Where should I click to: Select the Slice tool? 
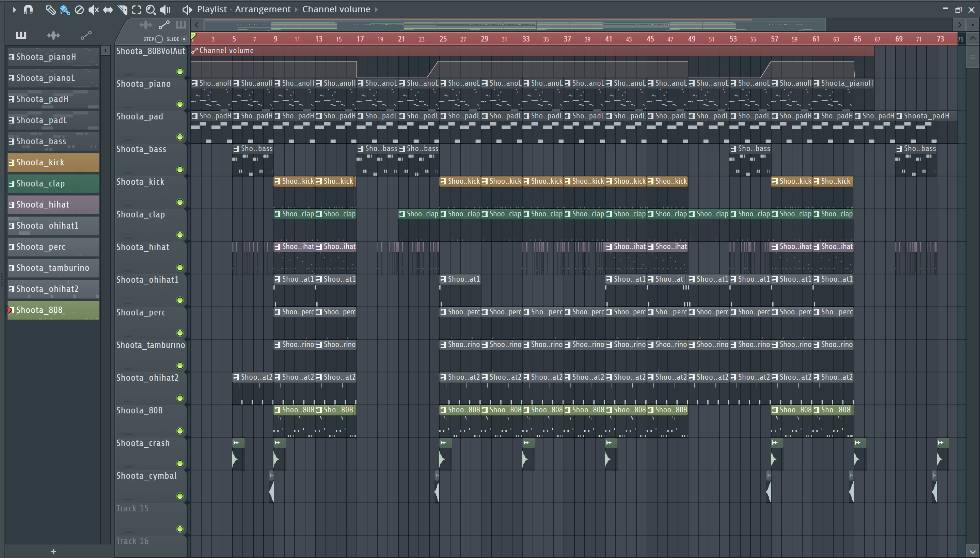pos(122,10)
